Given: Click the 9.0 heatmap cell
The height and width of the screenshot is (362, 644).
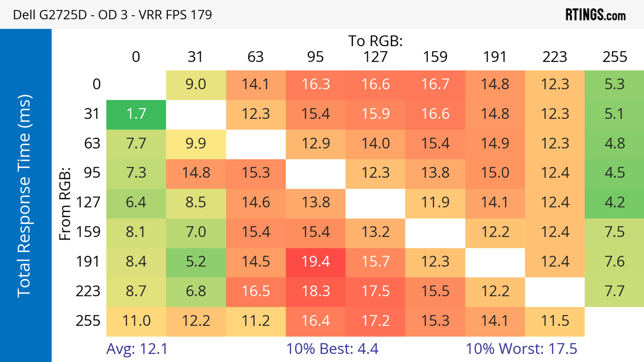Looking at the screenshot, I should click(x=196, y=84).
